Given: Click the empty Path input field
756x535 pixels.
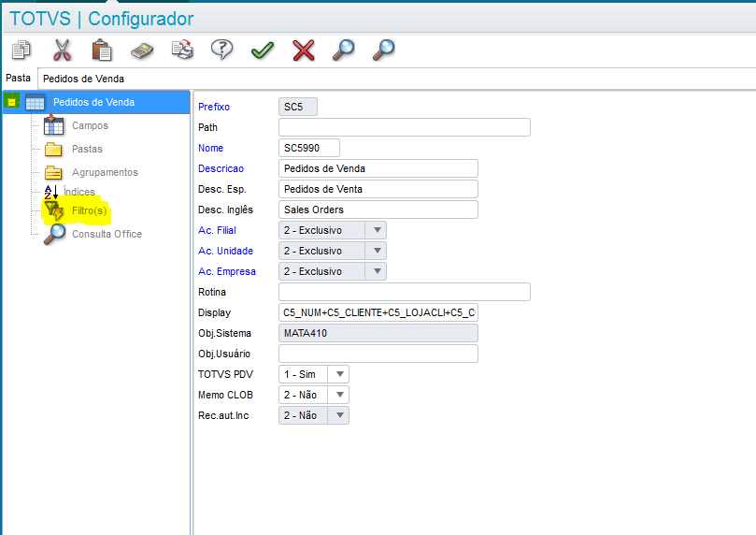Looking at the screenshot, I should coord(405,127).
